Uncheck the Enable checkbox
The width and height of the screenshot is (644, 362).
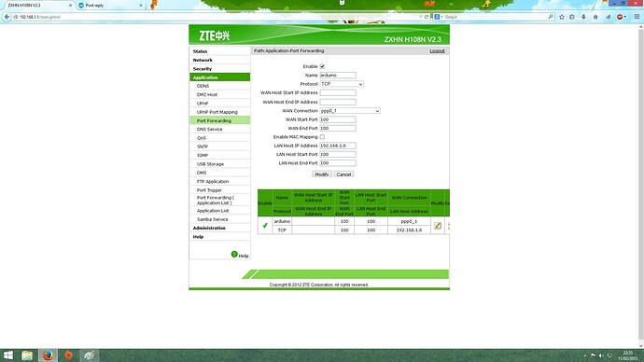pos(322,66)
